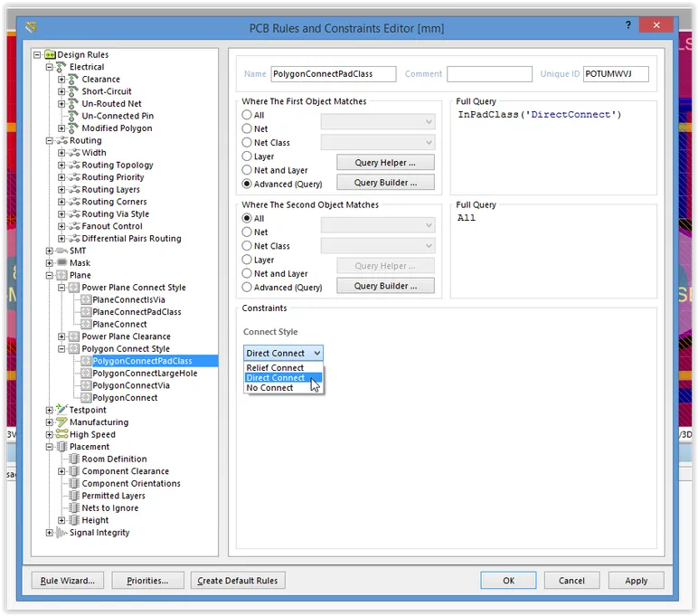The image size is (698, 616).
Task: Click the Signal Integrity category icon
Action: [61, 533]
